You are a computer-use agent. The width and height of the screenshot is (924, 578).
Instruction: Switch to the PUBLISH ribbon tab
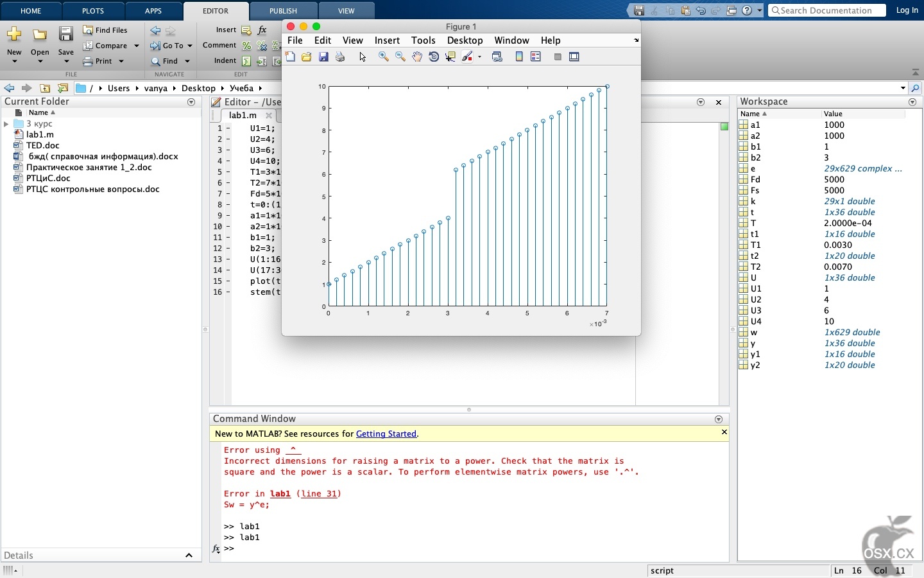click(283, 11)
